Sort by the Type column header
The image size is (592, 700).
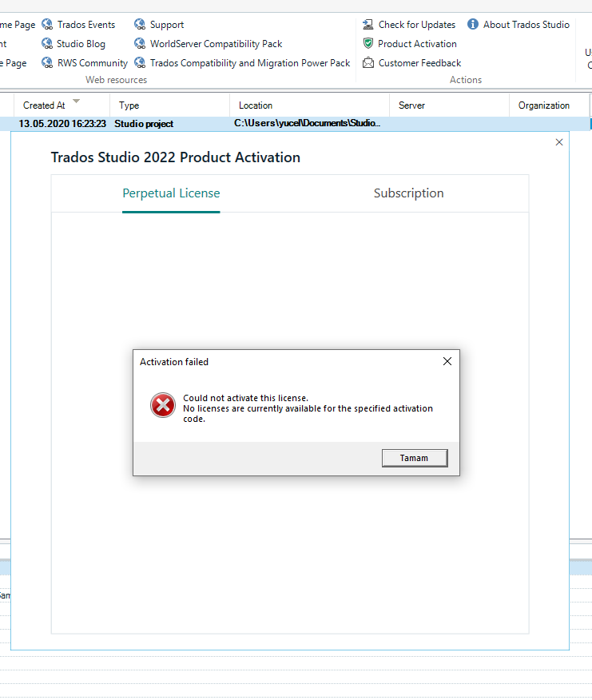click(x=169, y=105)
